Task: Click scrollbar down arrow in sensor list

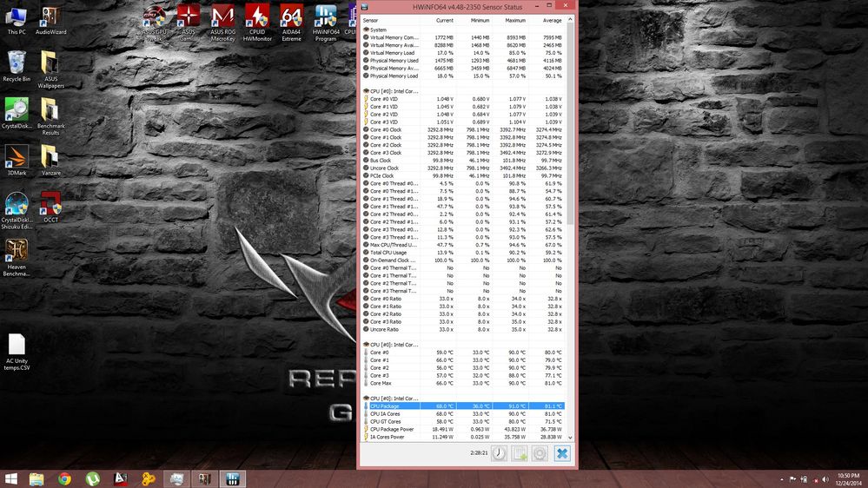Action: 570,437
